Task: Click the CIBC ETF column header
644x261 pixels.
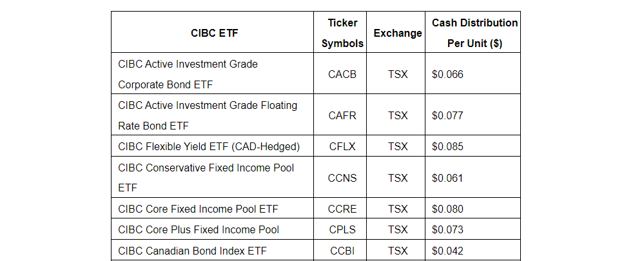Action: click(214, 33)
